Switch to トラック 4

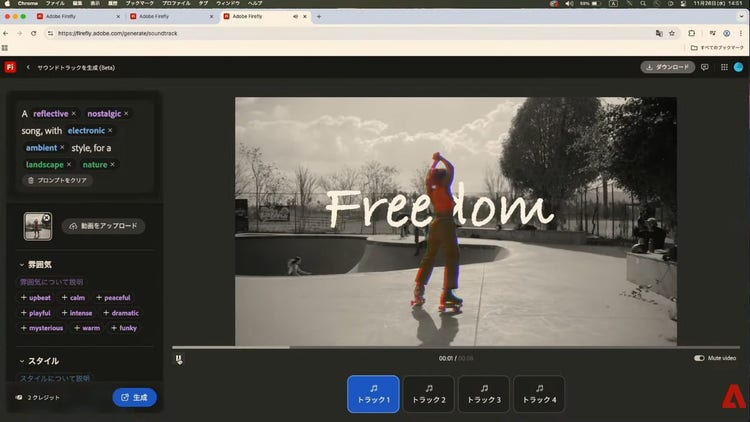click(x=539, y=394)
